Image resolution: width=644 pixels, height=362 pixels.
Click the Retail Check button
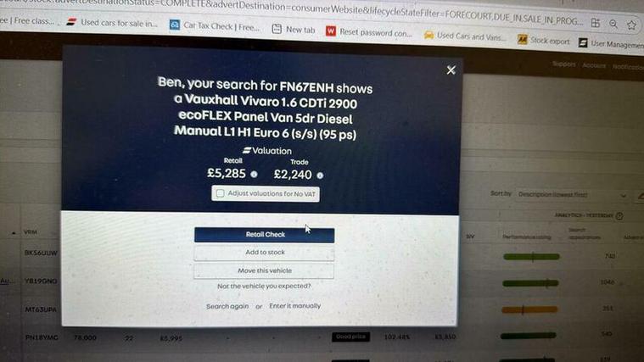(265, 235)
